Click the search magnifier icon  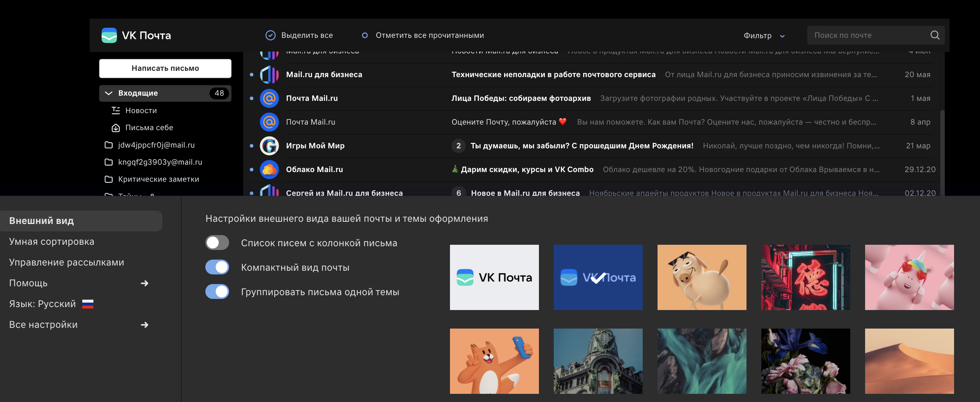(x=935, y=35)
